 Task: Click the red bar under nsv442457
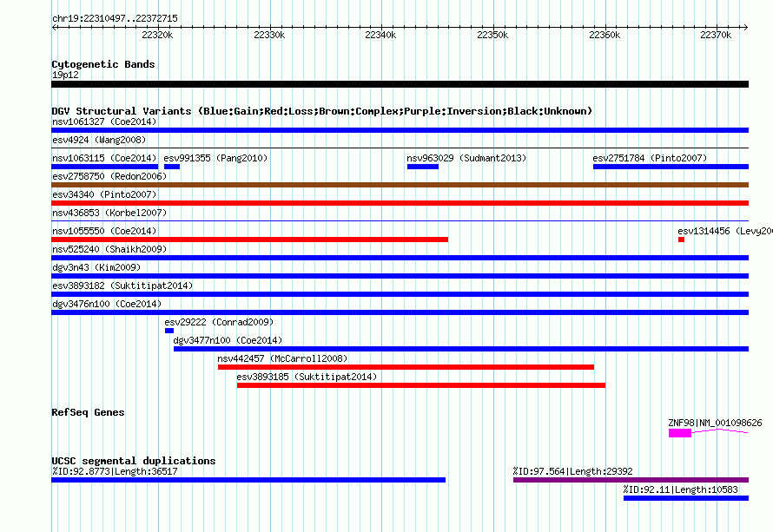point(406,367)
